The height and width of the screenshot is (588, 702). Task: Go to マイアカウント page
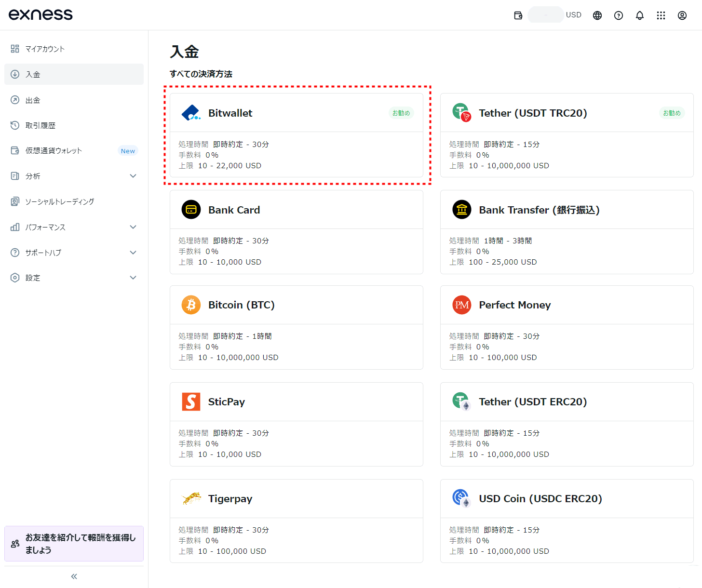coord(74,49)
